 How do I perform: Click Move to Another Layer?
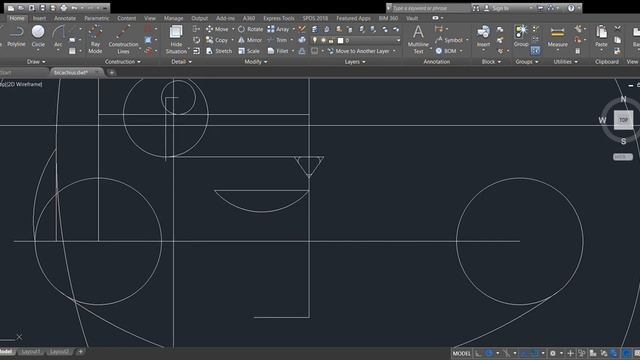tap(358, 51)
